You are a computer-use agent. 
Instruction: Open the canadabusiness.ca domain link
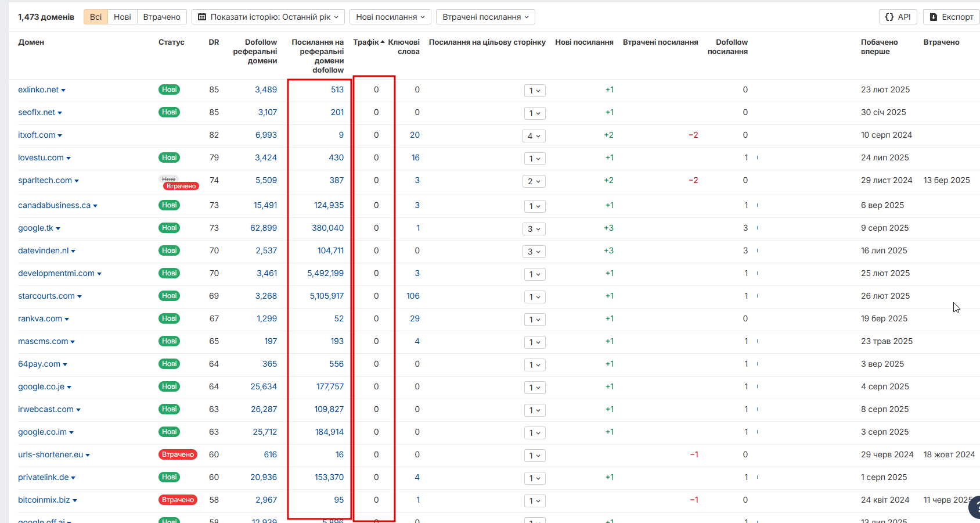(54, 205)
